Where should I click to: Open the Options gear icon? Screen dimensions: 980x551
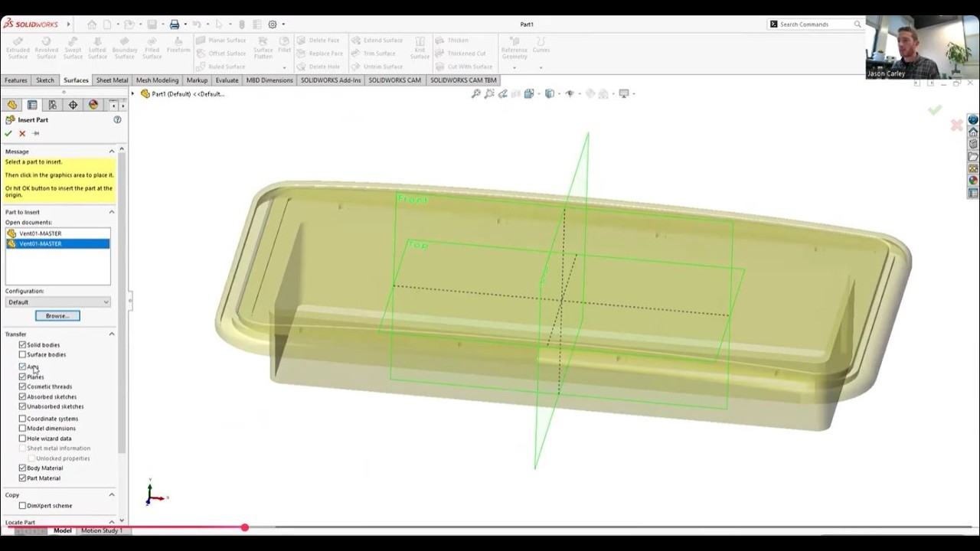pyautogui.click(x=272, y=24)
